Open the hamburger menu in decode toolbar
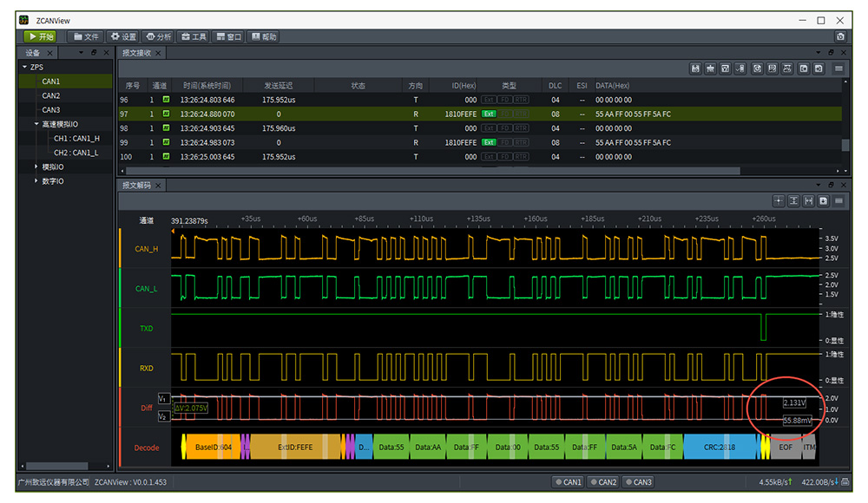The height and width of the screenshot is (503, 868). click(838, 201)
